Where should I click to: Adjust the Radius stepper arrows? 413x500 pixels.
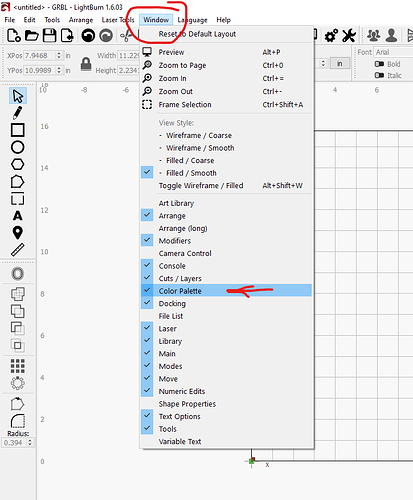(x=30, y=442)
